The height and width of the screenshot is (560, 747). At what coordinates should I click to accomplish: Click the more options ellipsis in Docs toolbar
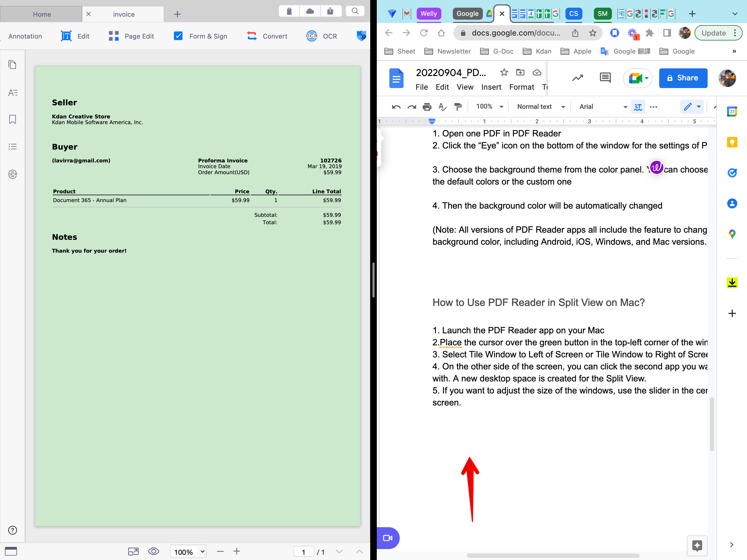[x=653, y=107]
